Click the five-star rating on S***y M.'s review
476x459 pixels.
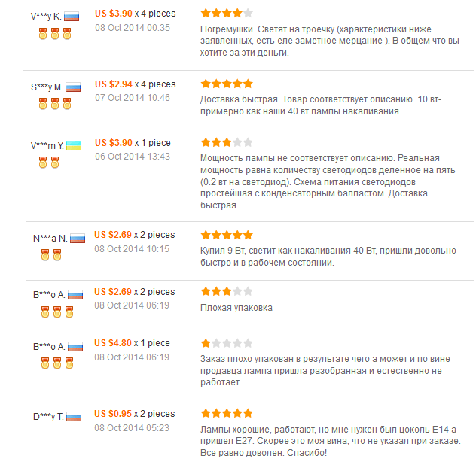pyautogui.click(x=227, y=84)
